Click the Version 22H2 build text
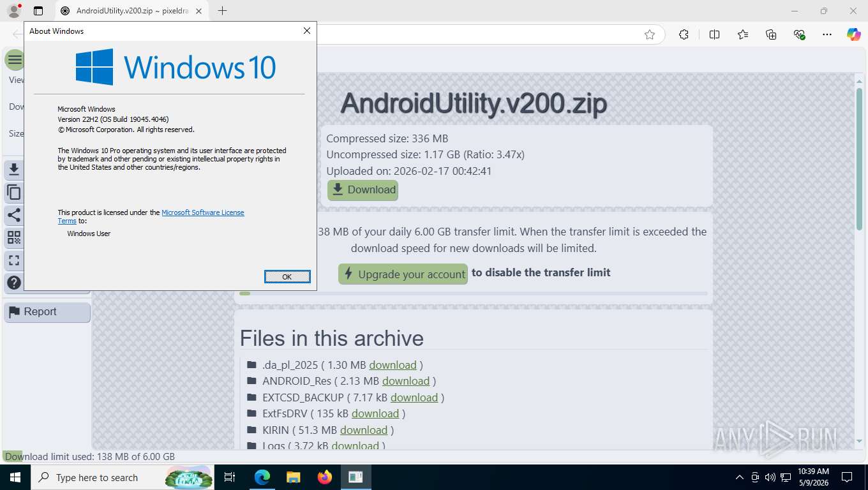This screenshot has width=868, height=490. click(x=113, y=119)
